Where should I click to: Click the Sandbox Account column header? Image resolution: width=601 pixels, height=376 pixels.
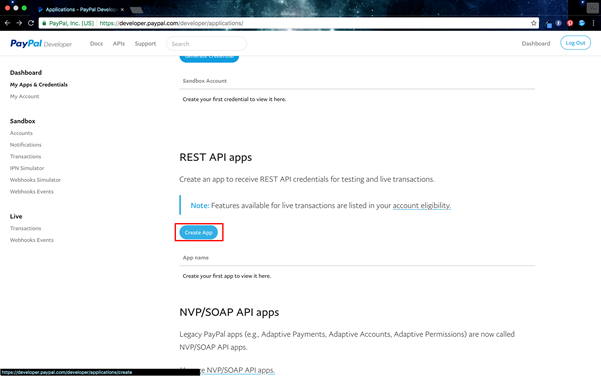(x=205, y=81)
